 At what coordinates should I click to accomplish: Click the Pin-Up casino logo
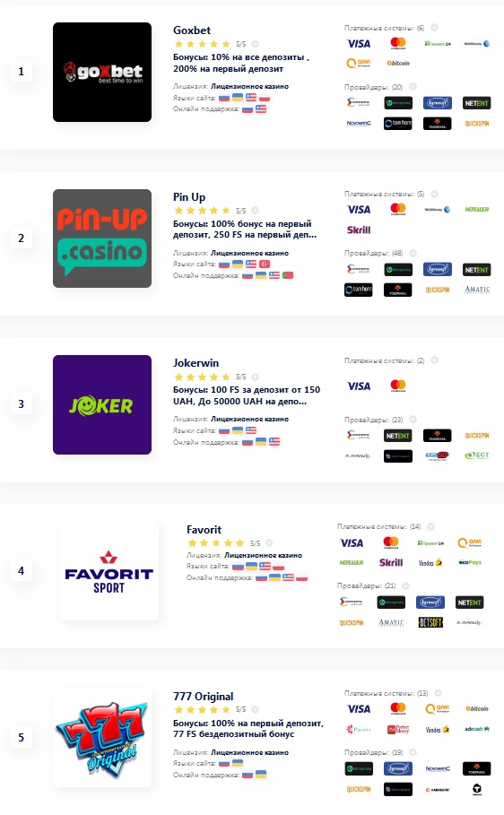tap(102, 238)
